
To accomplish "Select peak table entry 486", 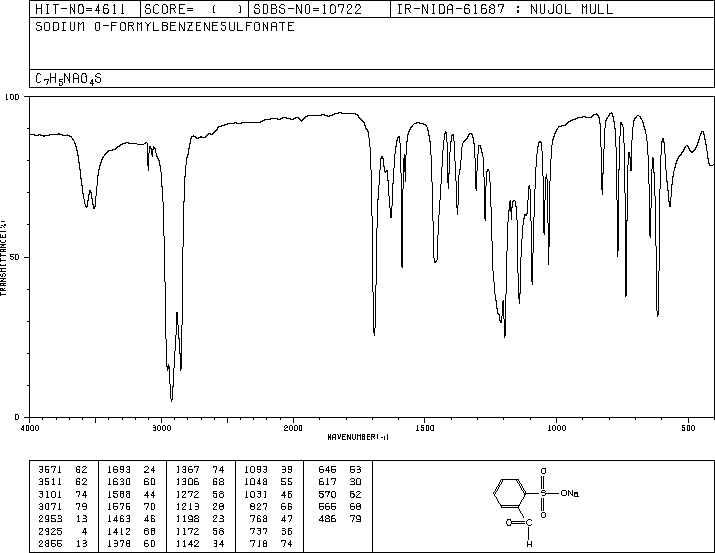I will (x=340, y=519).
